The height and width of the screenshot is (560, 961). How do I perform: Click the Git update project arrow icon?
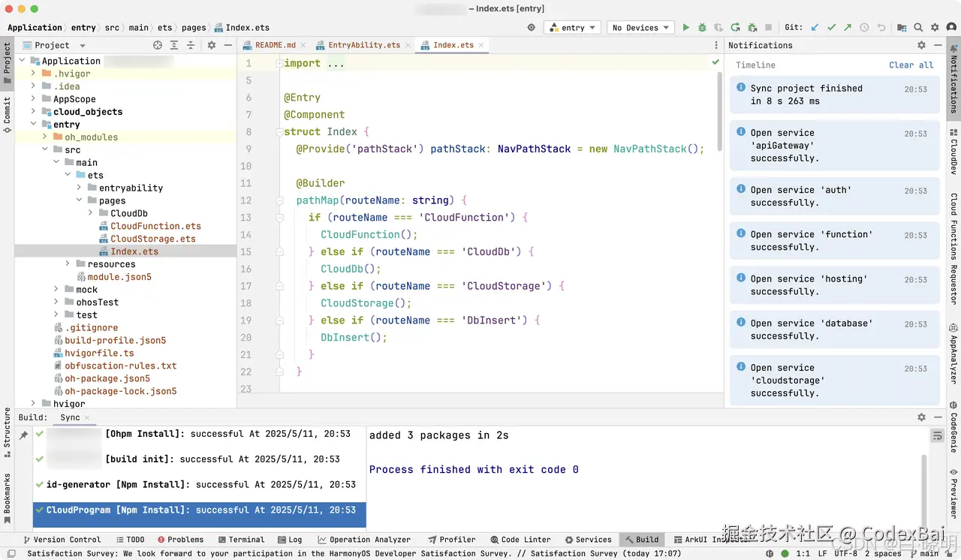tap(815, 28)
